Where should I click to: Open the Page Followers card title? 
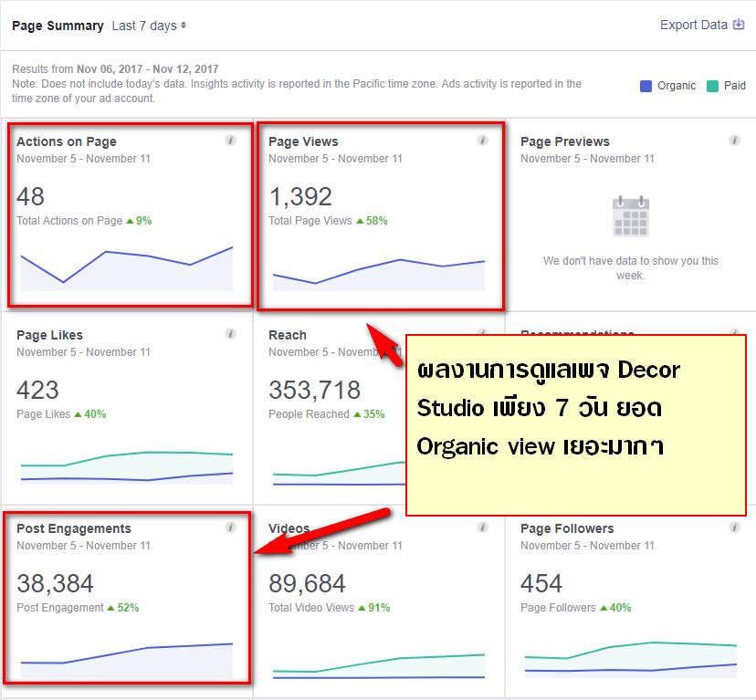tap(567, 528)
